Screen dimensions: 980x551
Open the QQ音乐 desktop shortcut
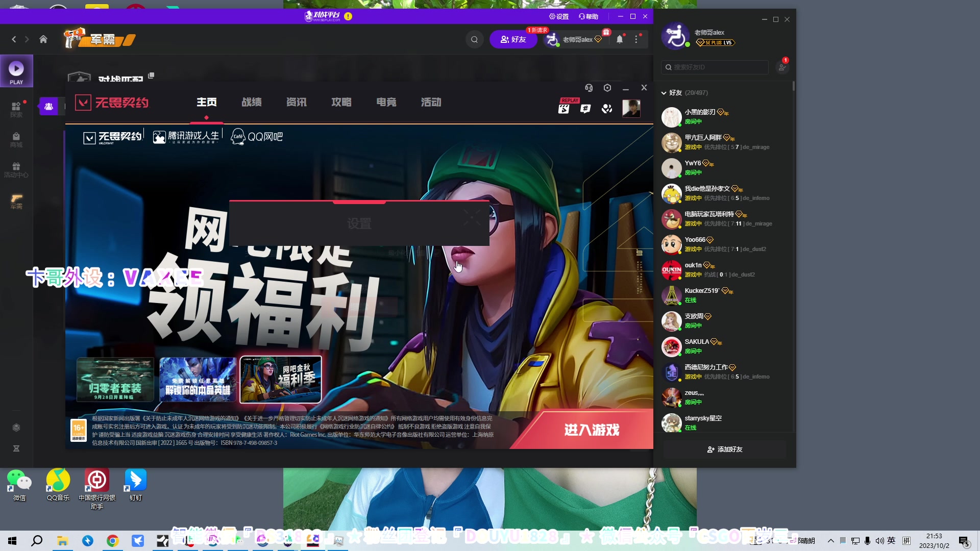pyautogui.click(x=58, y=485)
